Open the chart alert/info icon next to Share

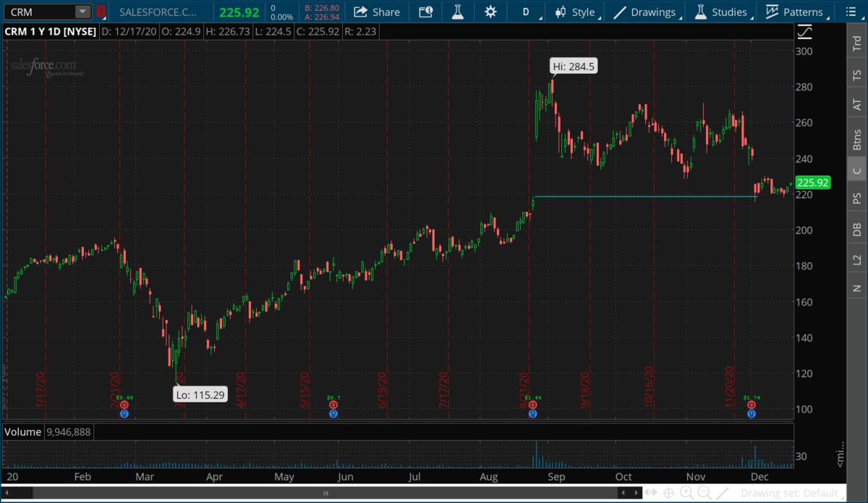pyautogui.click(x=426, y=12)
